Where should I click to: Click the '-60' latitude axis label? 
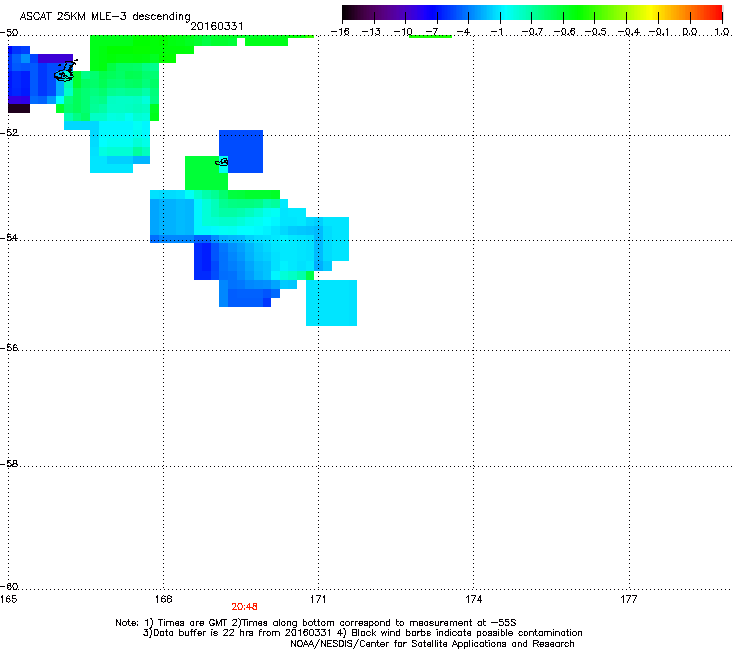9,587
